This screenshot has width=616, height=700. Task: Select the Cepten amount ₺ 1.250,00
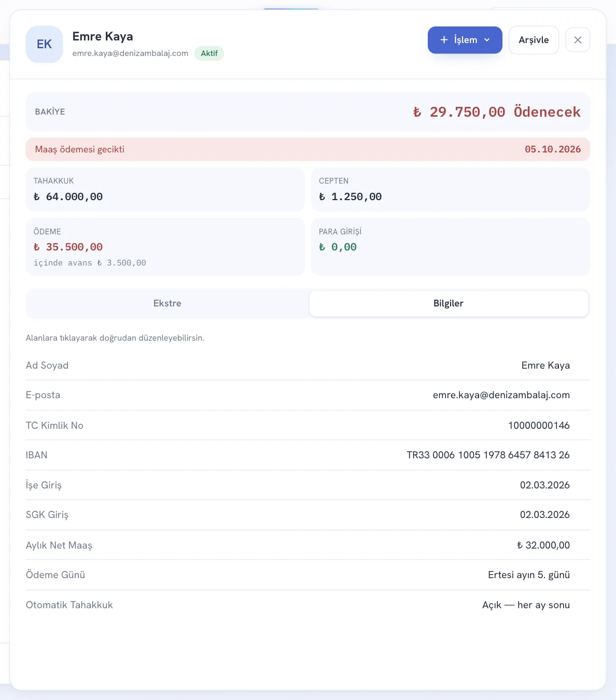click(x=350, y=197)
